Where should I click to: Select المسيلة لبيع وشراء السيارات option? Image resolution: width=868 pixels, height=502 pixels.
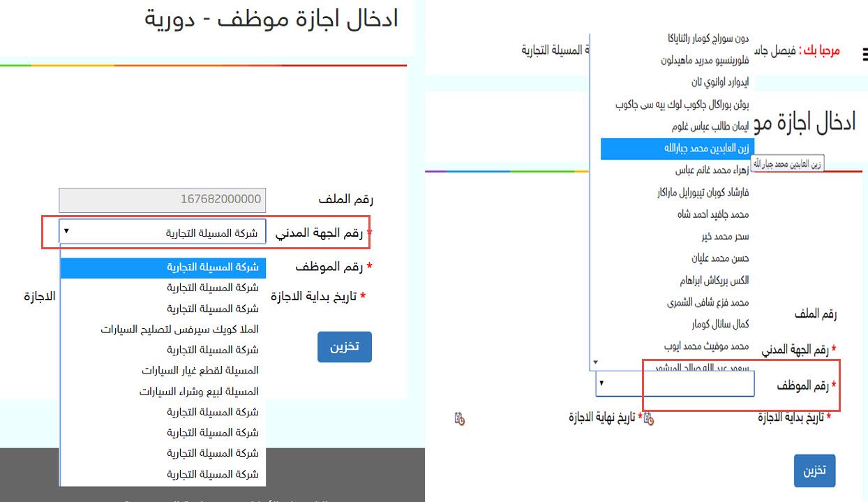pyautogui.click(x=163, y=391)
